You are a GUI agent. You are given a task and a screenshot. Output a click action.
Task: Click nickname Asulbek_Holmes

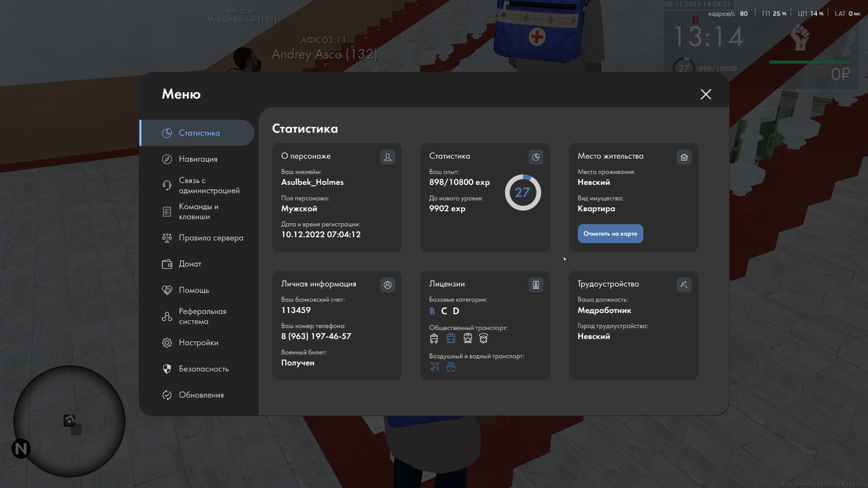(313, 182)
